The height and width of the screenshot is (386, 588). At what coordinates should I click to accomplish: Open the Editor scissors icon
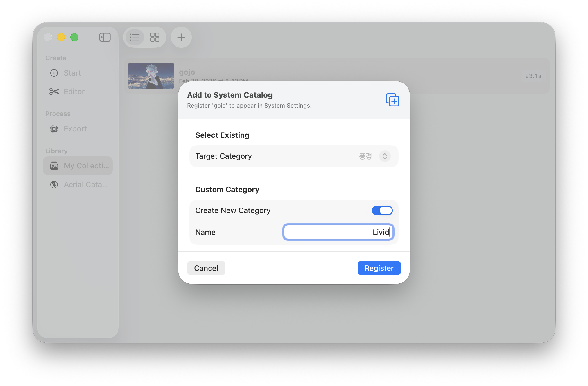coord(54,92)
